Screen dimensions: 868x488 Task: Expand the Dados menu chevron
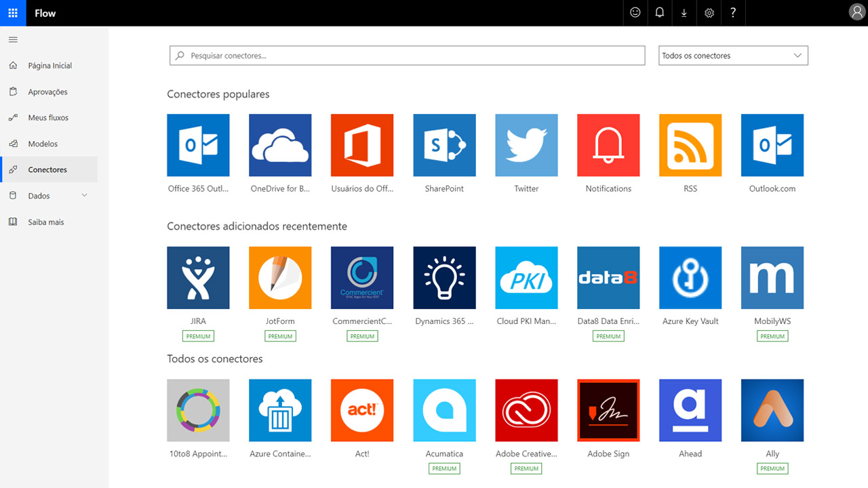click(x=84, y=195)
